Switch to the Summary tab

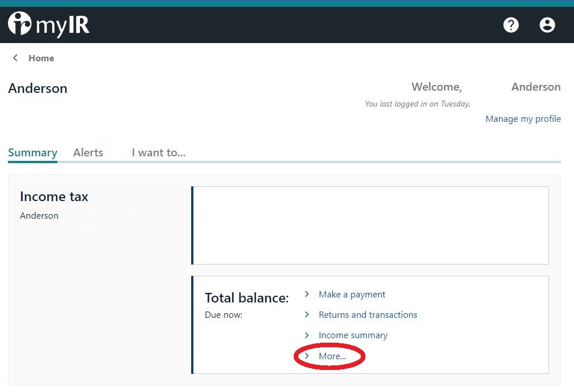pos(32,152)
